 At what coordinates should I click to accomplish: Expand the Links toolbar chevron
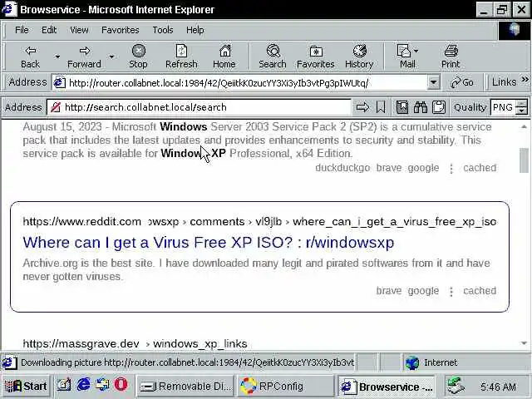point(525,80)
